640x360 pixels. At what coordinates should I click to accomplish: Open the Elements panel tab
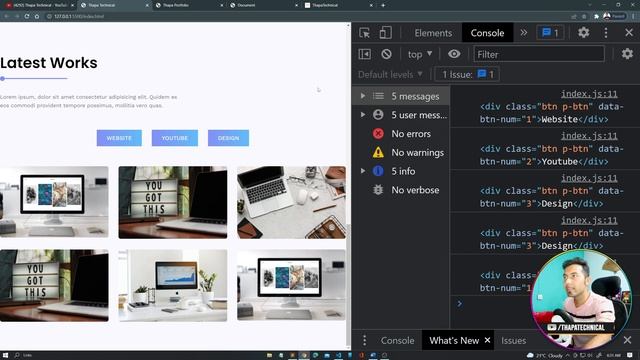(x=433, y=33)
